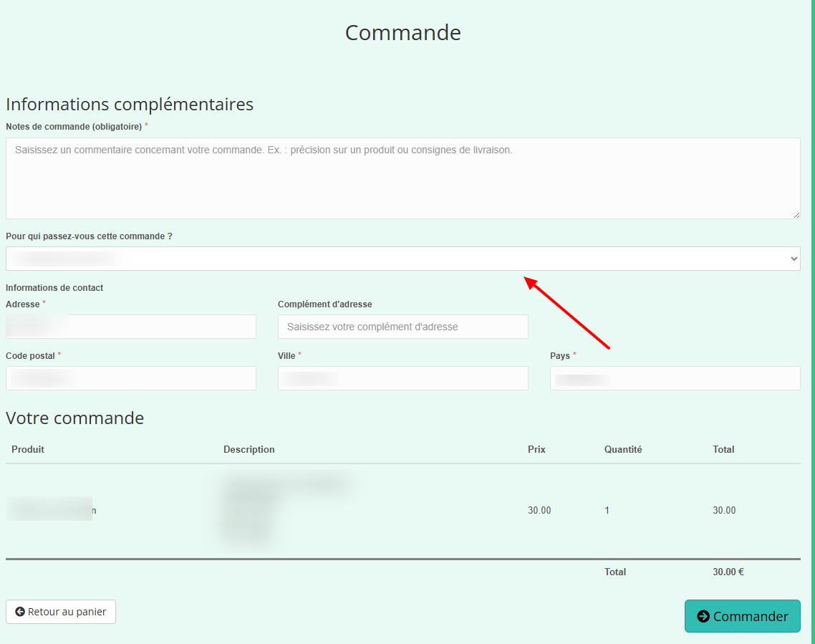
Task: Click the 'Notes de commande (obligatoire)' label
Action: click(x=74, y=126)
